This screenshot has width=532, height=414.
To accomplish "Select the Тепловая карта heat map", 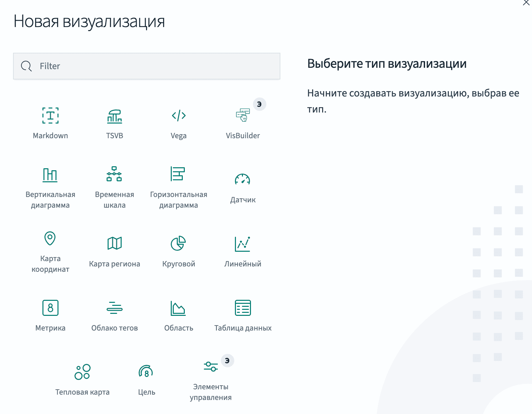I will 83,372.
